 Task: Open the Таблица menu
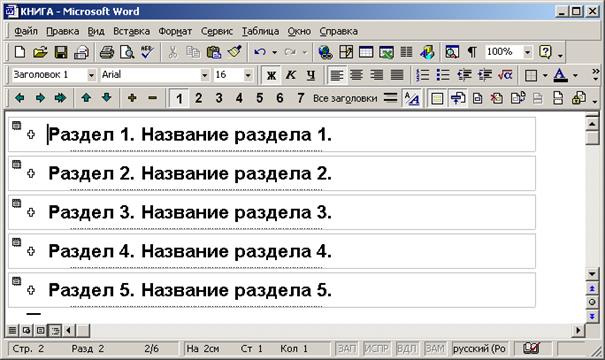tap(260, 31)
